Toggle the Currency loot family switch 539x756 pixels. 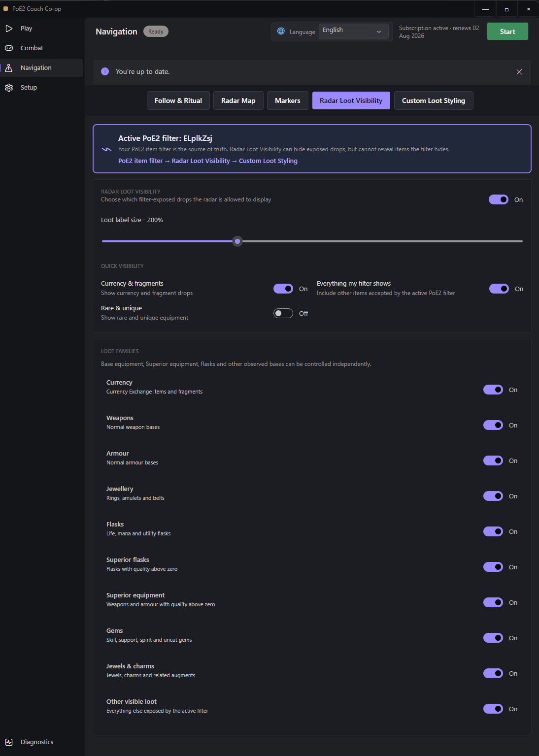coord(493,390)
